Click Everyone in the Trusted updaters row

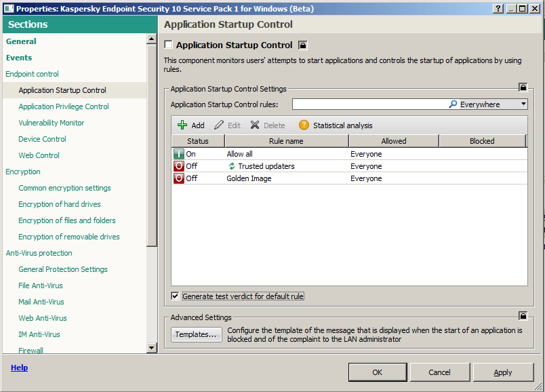366,166
